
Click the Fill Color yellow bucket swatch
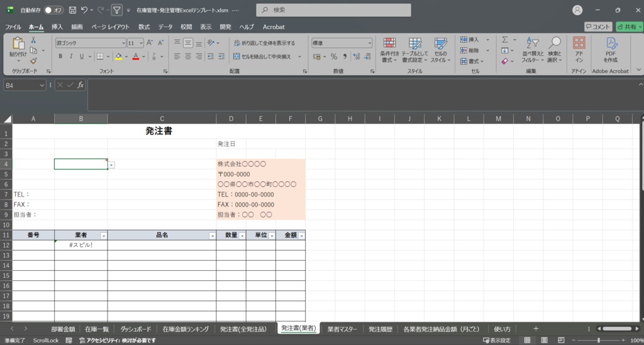pyautogui.click(x=119, y=56)
